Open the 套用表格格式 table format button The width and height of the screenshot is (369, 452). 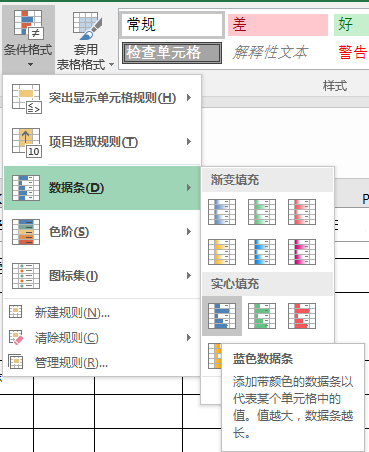[x=86, y=40]
